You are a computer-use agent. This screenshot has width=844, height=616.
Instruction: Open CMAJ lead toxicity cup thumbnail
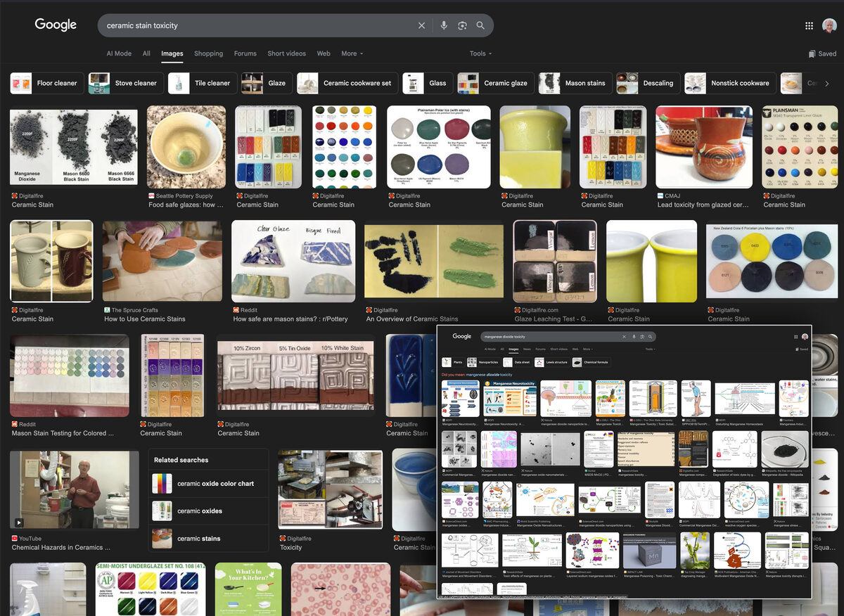click(x=704, y=147)
